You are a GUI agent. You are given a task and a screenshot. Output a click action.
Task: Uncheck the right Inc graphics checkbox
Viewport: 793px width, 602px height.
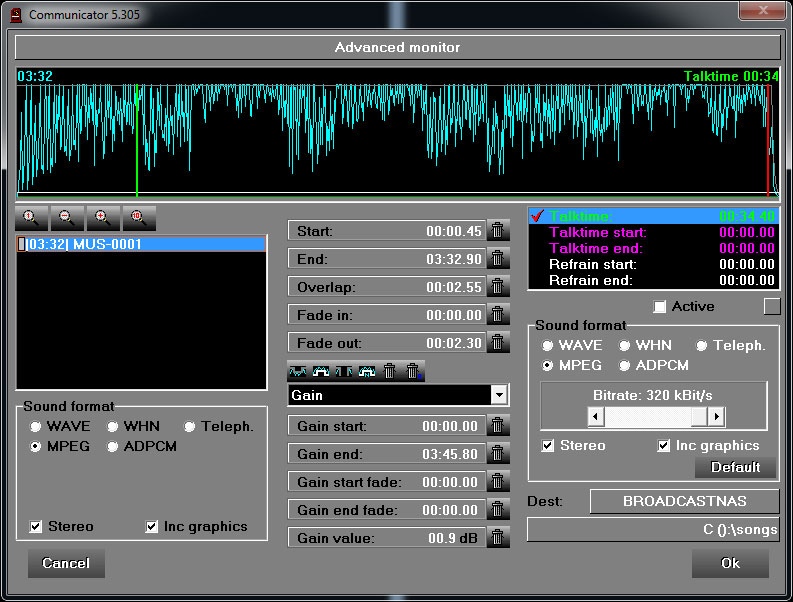[x=664, y=446]
